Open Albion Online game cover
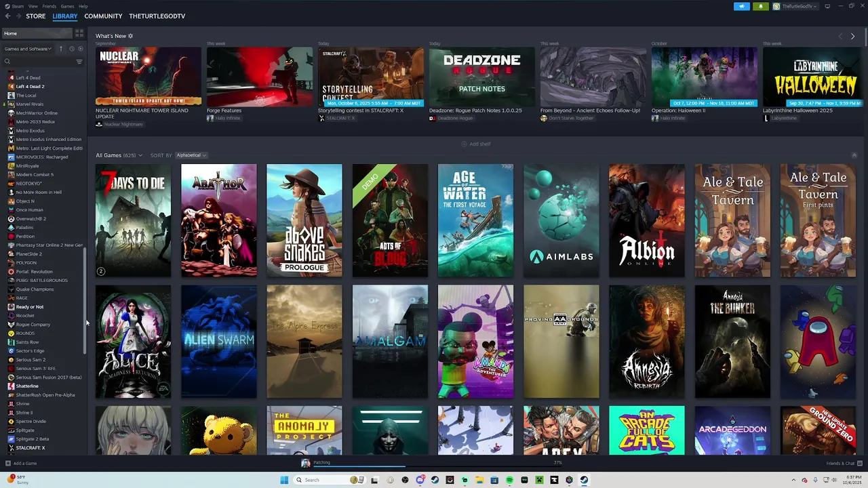The width and height of the screenshot is (868, 488). pos(647,220)
